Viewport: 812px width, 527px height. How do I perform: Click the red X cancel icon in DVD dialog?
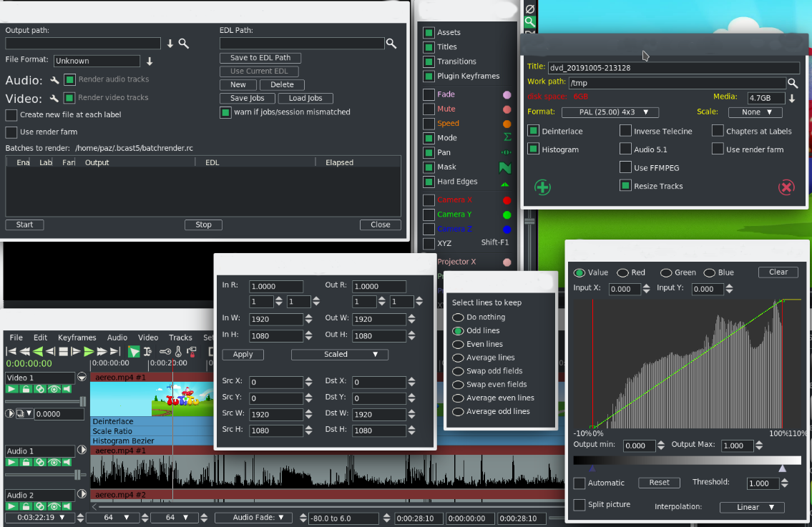coord(786,187)
